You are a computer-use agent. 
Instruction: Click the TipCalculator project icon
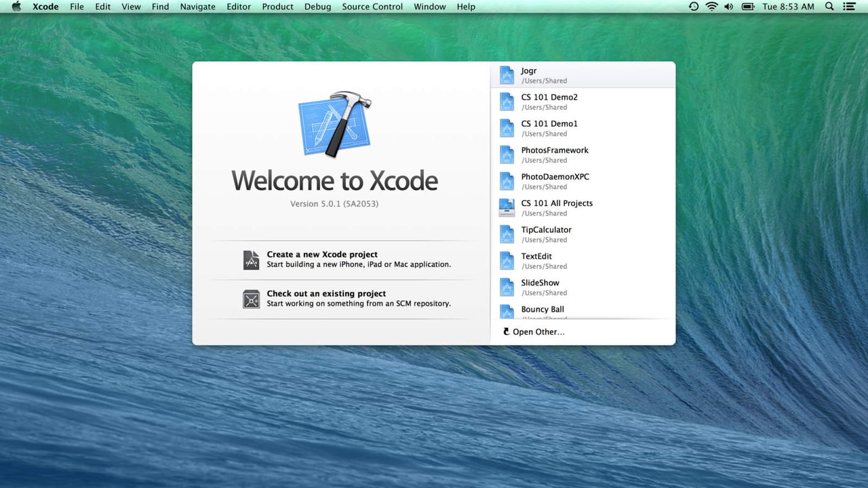507,234
